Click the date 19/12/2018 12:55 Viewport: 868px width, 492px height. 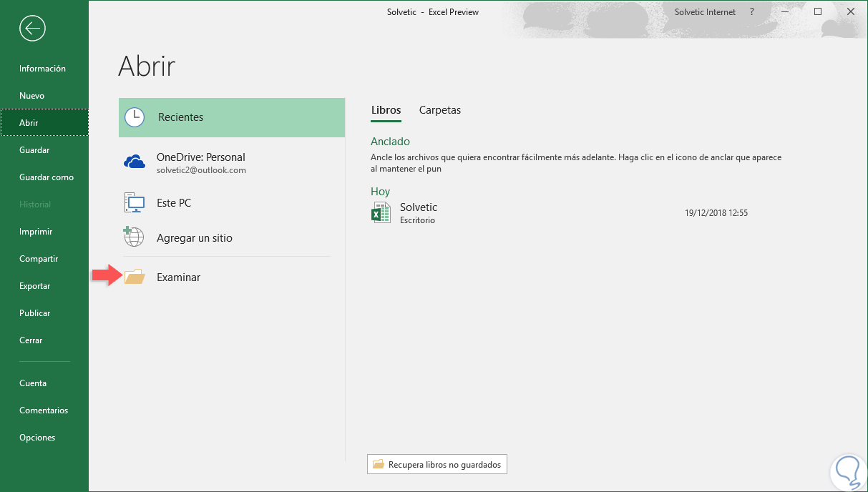[716, 213]
